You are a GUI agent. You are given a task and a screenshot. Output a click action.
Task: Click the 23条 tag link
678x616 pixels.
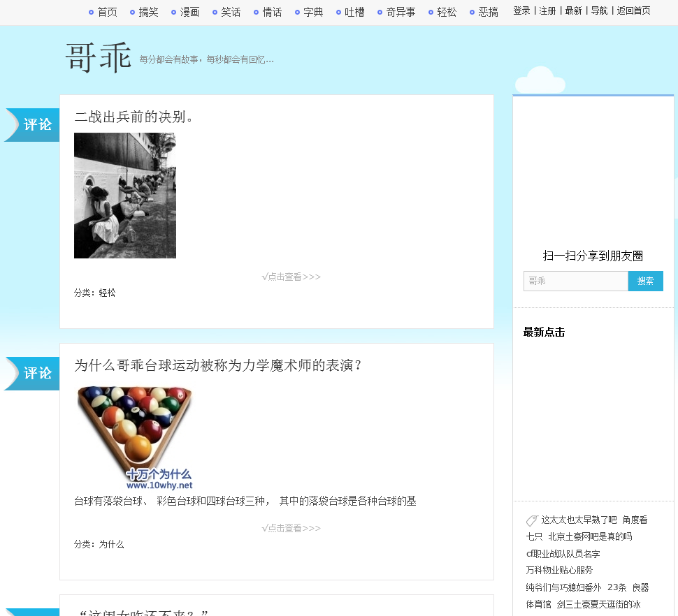click(617, 587)
